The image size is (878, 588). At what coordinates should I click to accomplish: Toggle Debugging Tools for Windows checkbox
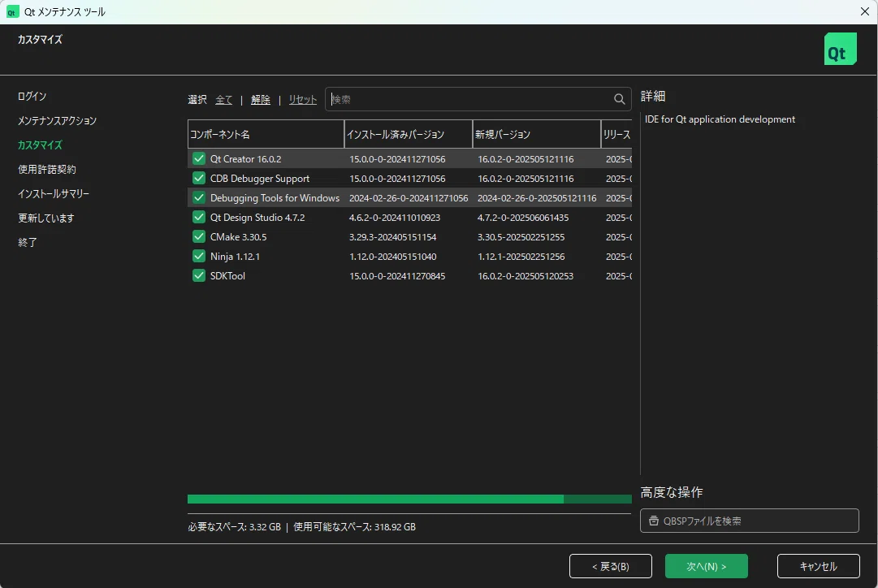coord(199,197)
